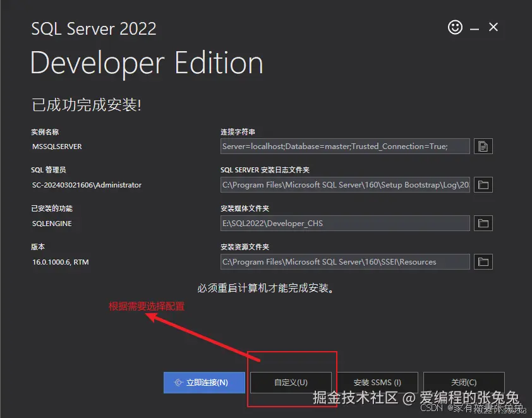
Task: Select the SQLENGINE installed feature text
Action: (x=52, y=224)
